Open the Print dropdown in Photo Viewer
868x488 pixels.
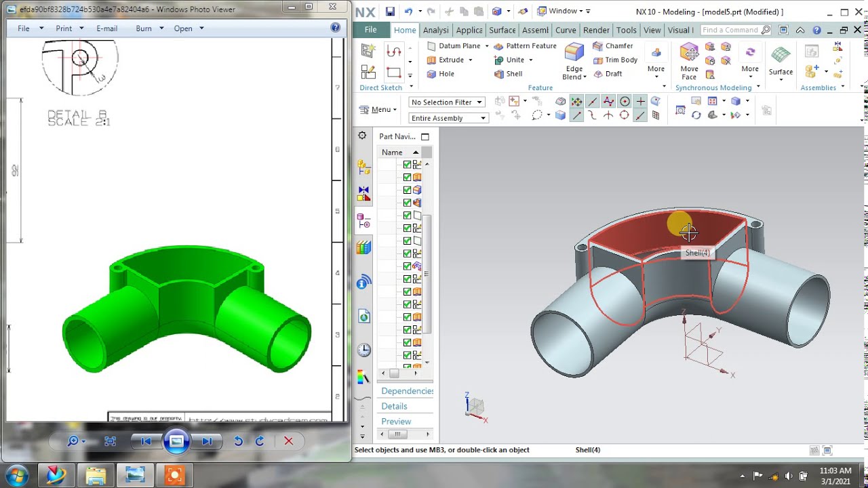(70, 28)
